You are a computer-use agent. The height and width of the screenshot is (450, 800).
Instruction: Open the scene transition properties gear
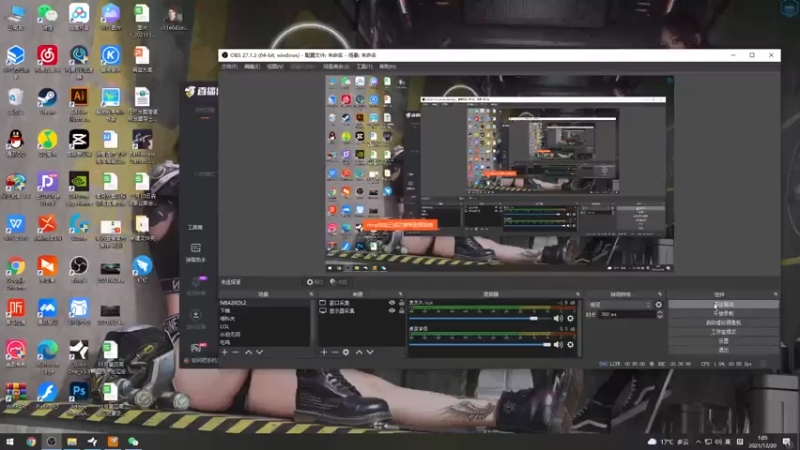coord(659,305)
